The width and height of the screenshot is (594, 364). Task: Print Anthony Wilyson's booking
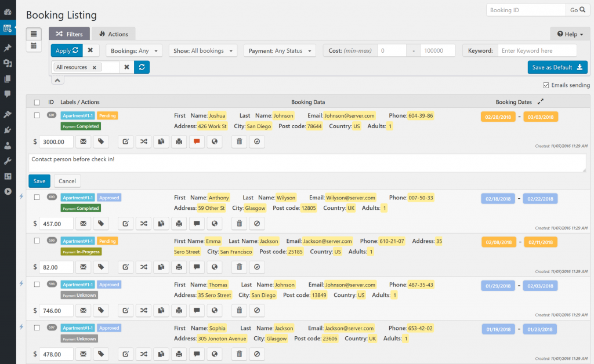click(x=179, y=223)
